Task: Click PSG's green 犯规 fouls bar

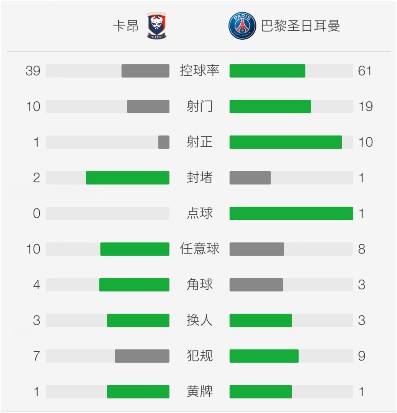Action: pyautogui.click(x=264, y=356)
